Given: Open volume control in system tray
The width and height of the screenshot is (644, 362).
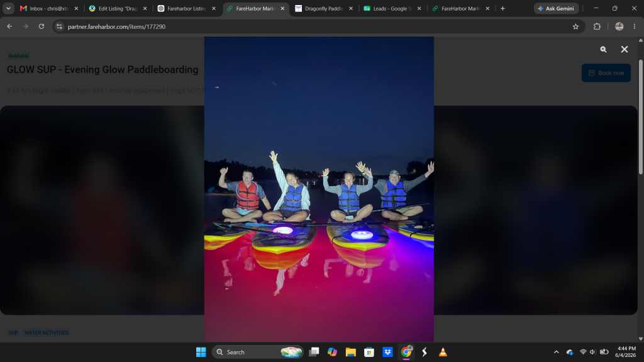Looking at the screenshot, I should pyautogui.click(x=592, y=352).
